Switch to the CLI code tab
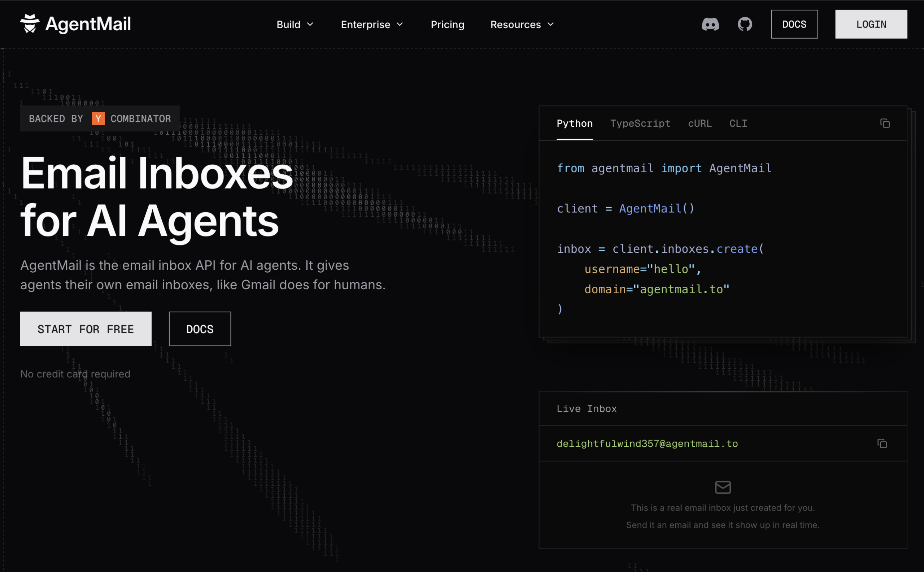 (738, 124)
